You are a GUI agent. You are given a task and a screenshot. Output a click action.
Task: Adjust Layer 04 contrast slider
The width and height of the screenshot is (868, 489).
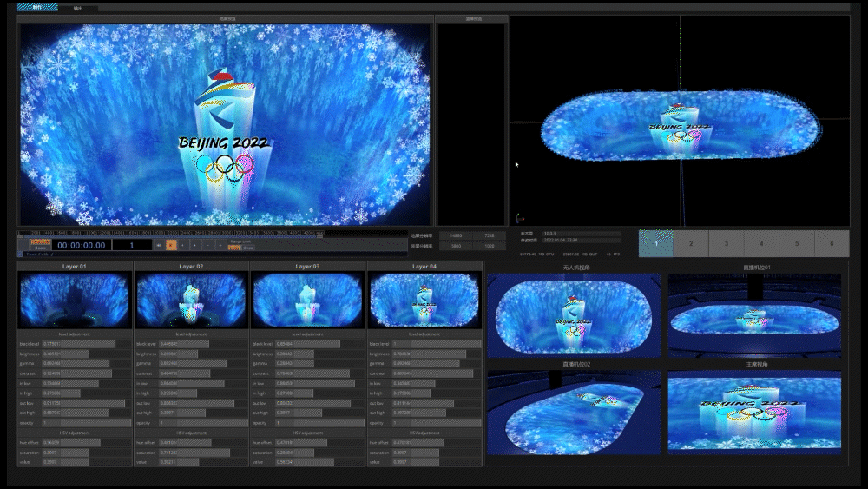click(437, 373)
